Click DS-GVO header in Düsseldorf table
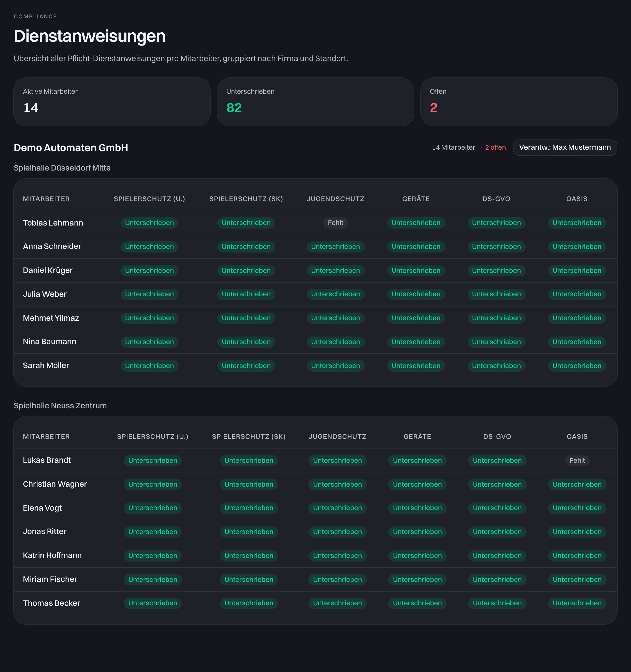Image resolution: width=631 pixels, height=672 pixels. (x=496, y=199)
